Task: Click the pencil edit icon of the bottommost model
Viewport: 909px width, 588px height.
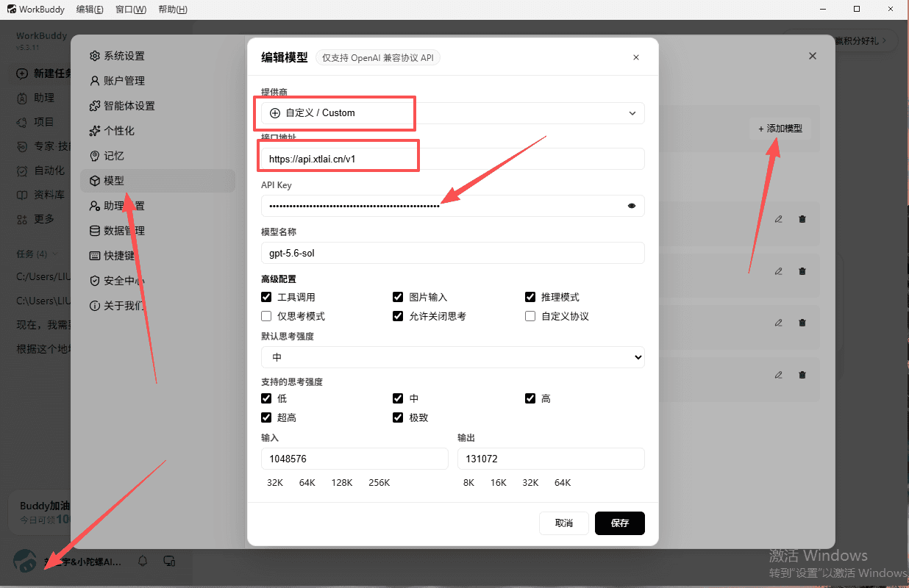Action: tap(778, 375)
